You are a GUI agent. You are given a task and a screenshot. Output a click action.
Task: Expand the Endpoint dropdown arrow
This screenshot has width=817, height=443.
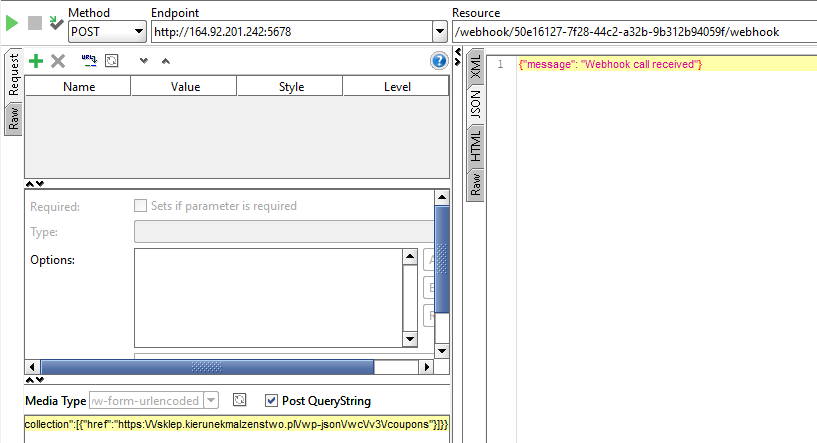point(440,32)
